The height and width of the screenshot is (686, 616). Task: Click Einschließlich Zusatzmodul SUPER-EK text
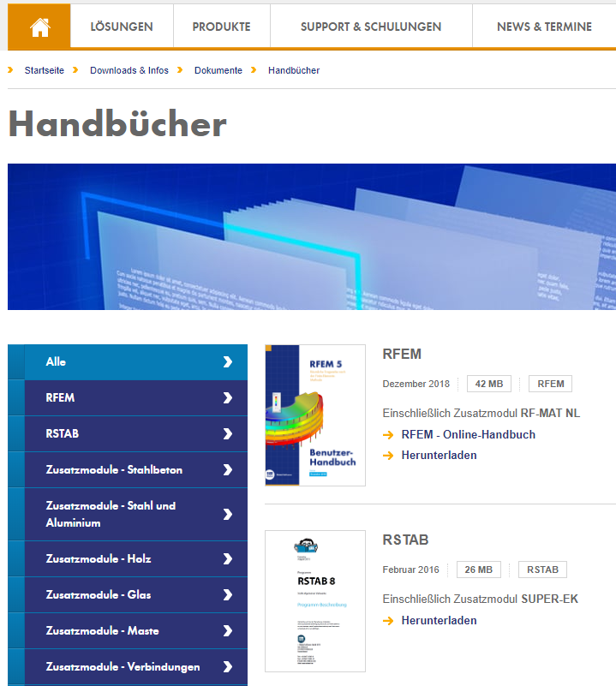click(x=481, y=599)
